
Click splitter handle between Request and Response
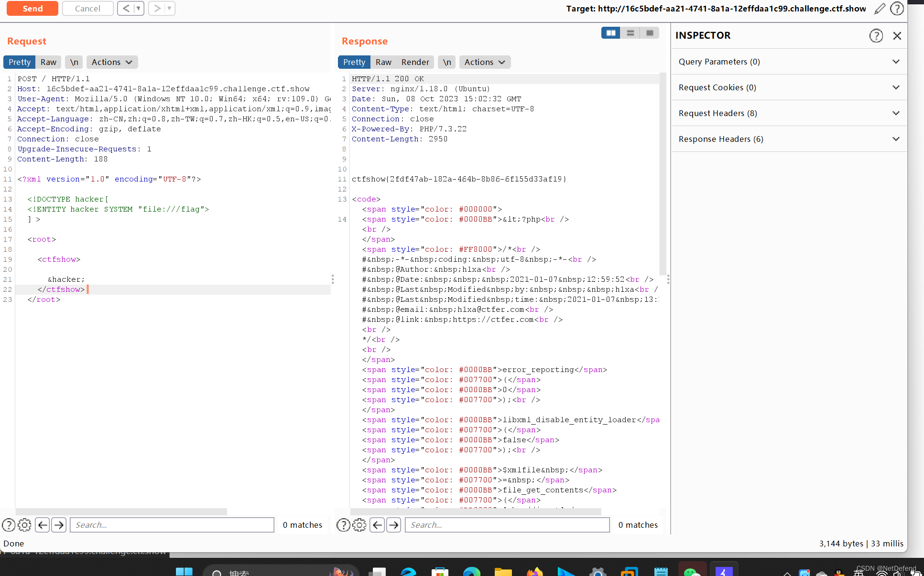[x=333, y=279]
